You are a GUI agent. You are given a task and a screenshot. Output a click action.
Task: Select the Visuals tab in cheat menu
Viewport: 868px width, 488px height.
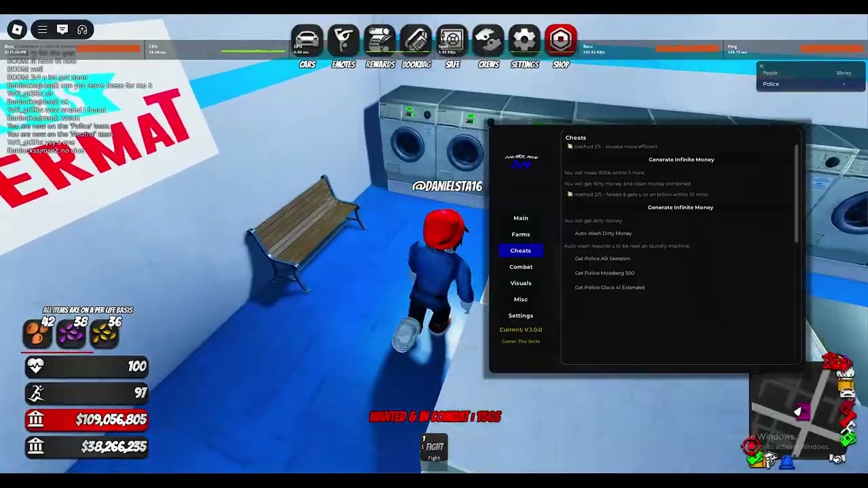click(x=521, y=283)
